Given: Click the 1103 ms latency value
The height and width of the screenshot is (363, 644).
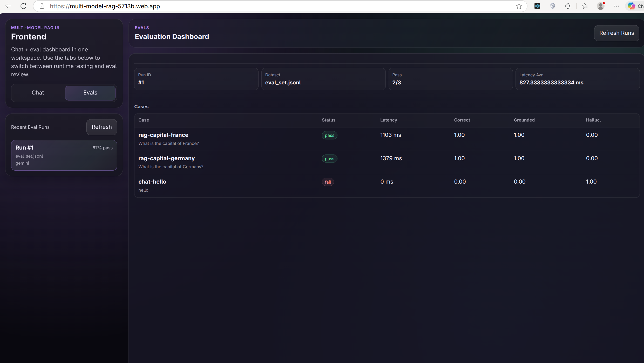Looking at the screenshot, I should 391,135.
